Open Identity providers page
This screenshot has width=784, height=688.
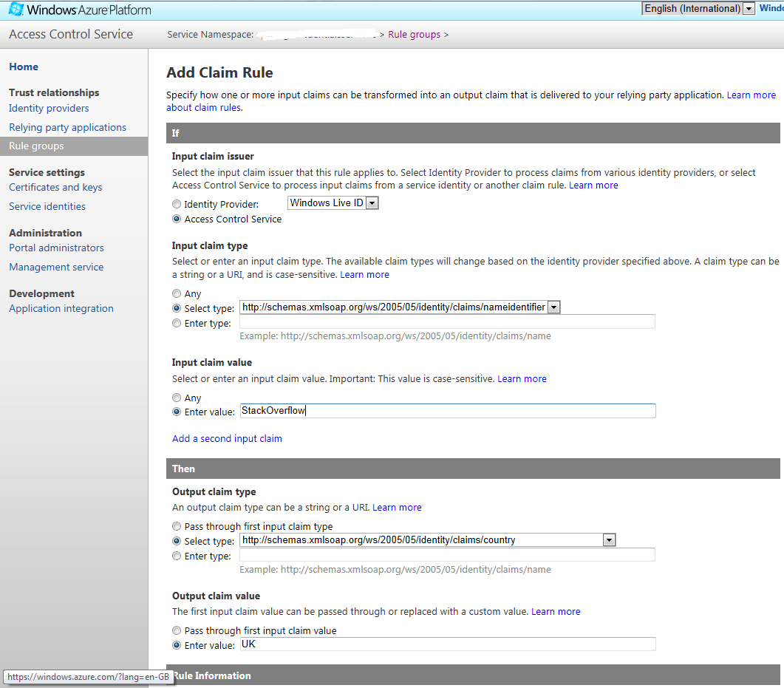pos(49,108)
